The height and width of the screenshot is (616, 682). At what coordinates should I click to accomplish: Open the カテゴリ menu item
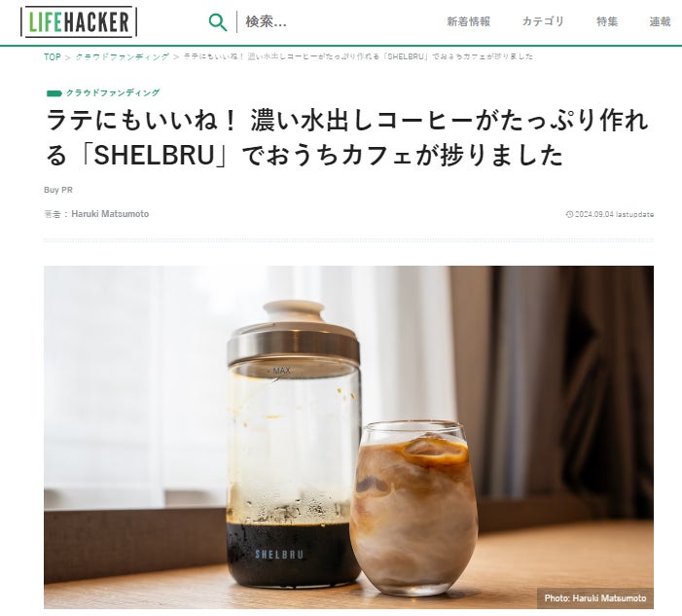pyautogui.click(x=543, y=21)
